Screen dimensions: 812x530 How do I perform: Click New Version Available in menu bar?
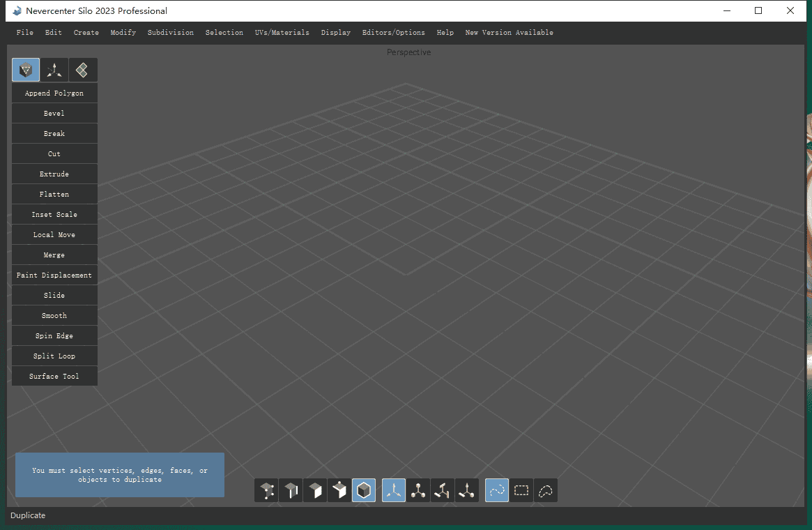(x=509, y=33)
